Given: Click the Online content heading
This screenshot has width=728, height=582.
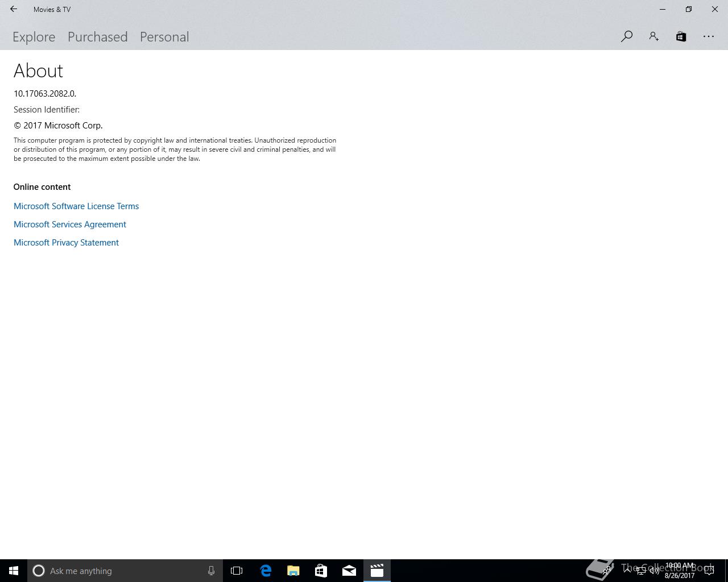Looking at the screenshot, I should click(x=42, y=187).
